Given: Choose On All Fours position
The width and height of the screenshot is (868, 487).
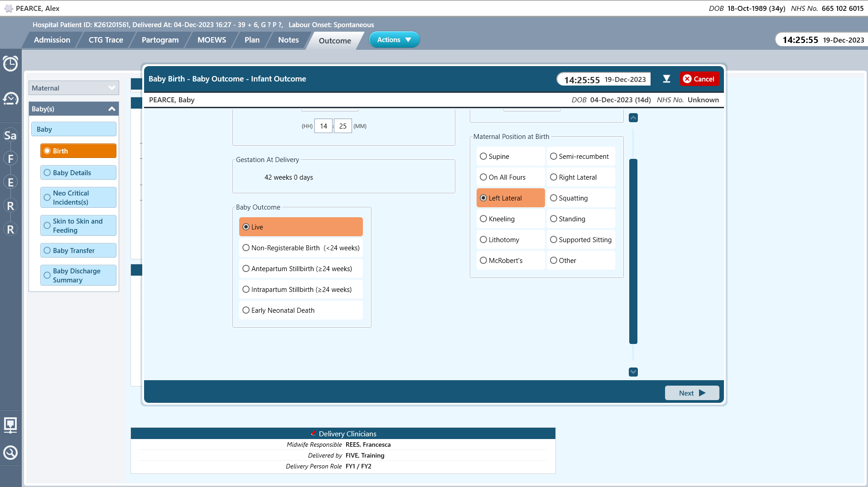Looking at the screenshot, I should (x=511, y=177).
